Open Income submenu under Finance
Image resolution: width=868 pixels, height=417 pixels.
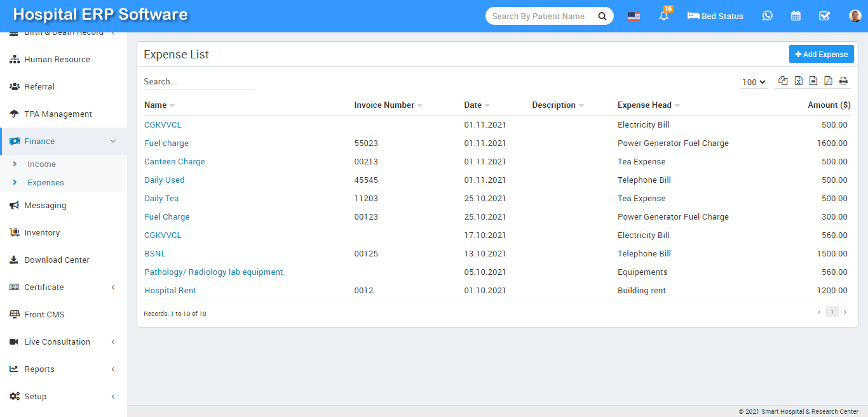(x=41, y=164)
